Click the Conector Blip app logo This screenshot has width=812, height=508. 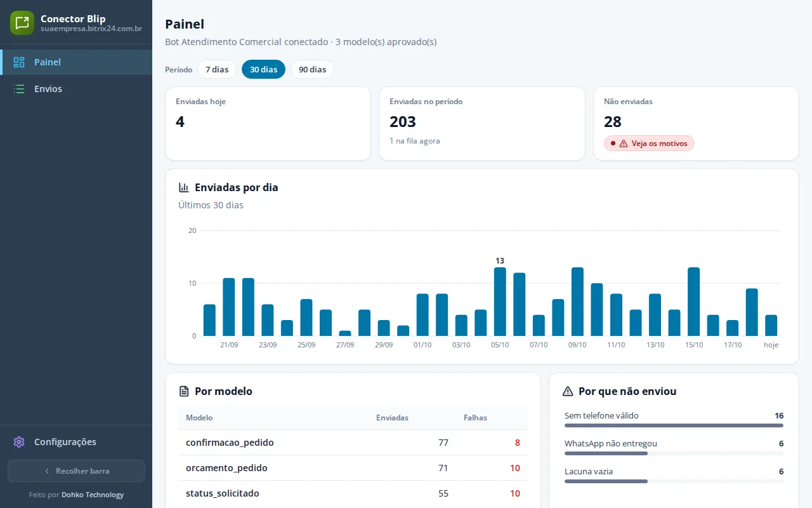point(22,23)
